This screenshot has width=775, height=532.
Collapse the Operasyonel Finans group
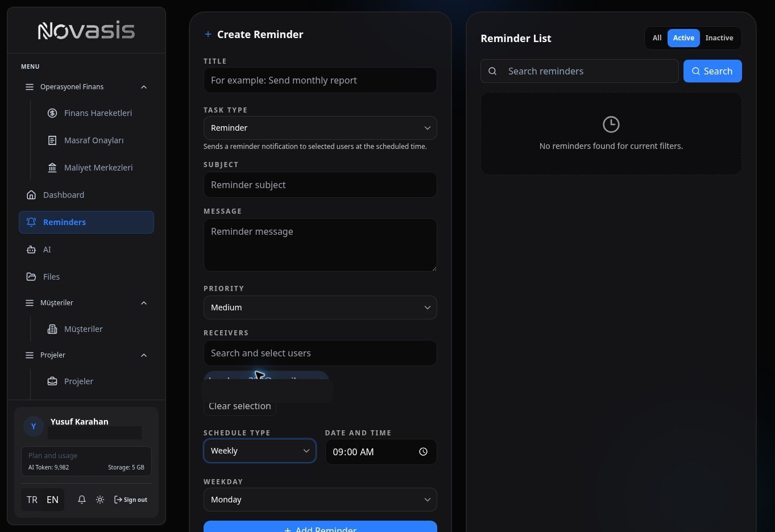[x=86, y=87]
